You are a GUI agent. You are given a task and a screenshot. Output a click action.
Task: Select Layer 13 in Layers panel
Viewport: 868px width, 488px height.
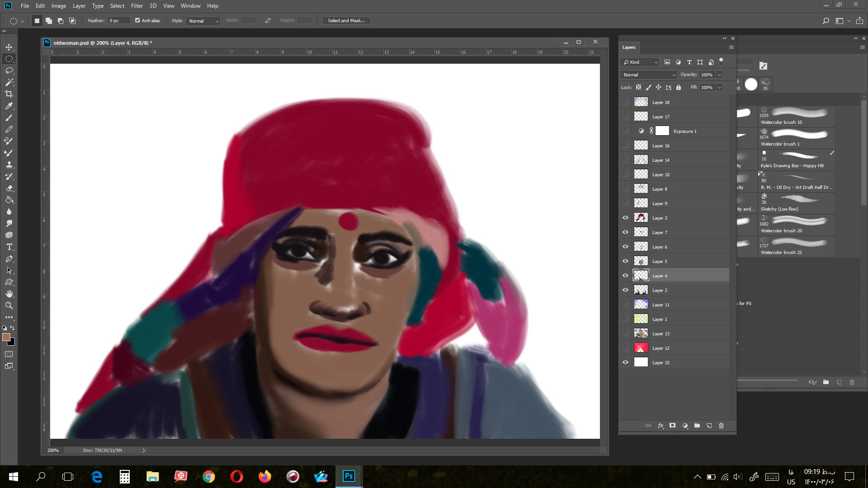(674, 333)
